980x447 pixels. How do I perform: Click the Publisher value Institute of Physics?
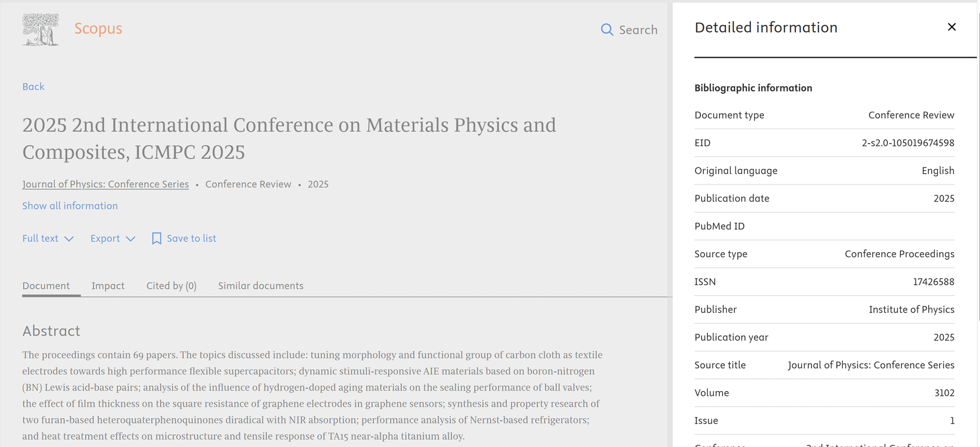pos(911,310)
